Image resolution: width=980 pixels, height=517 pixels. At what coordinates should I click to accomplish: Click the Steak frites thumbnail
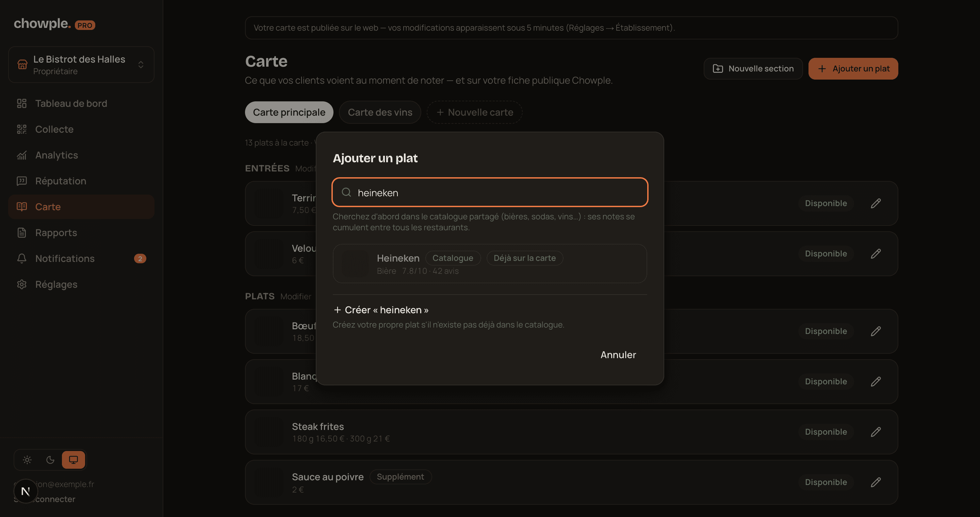(269, 432)
